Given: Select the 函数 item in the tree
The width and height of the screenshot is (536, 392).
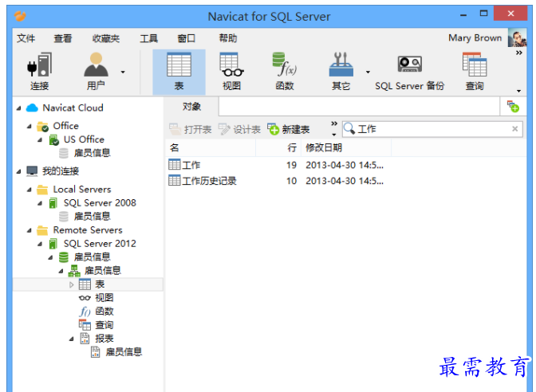Looking at the screenshot, I should (104, 312).
